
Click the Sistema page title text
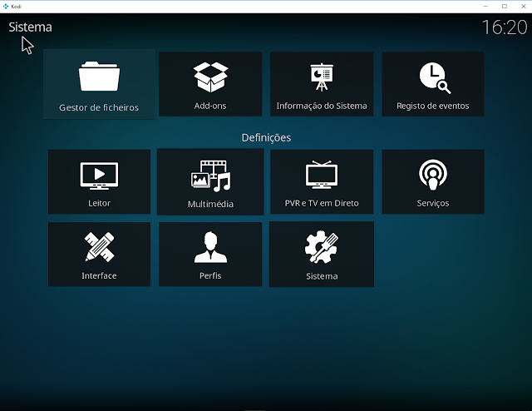pyautogui.click(x=30, y=27)
